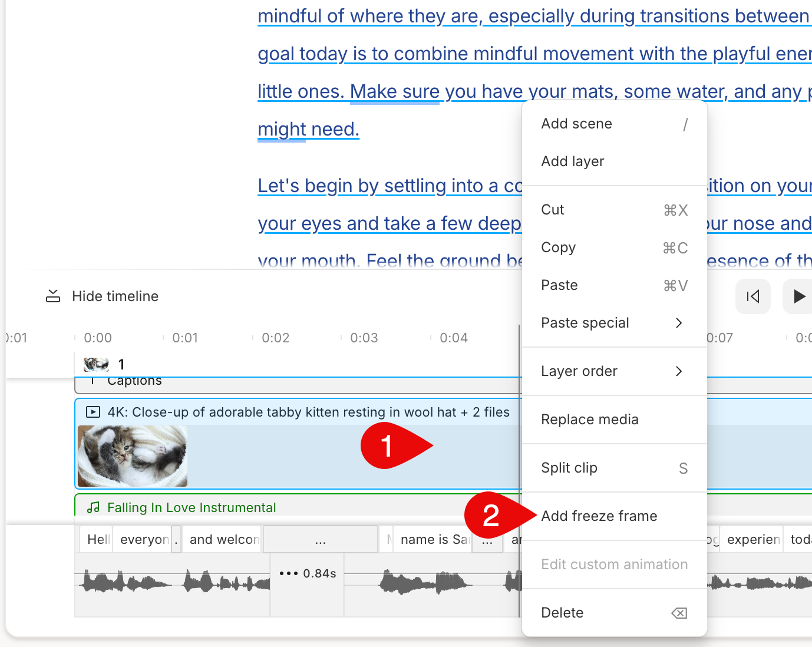The image size is (812, 647).
Task: Choose Split clip in context menu
Action: click(x=569, y=468)
